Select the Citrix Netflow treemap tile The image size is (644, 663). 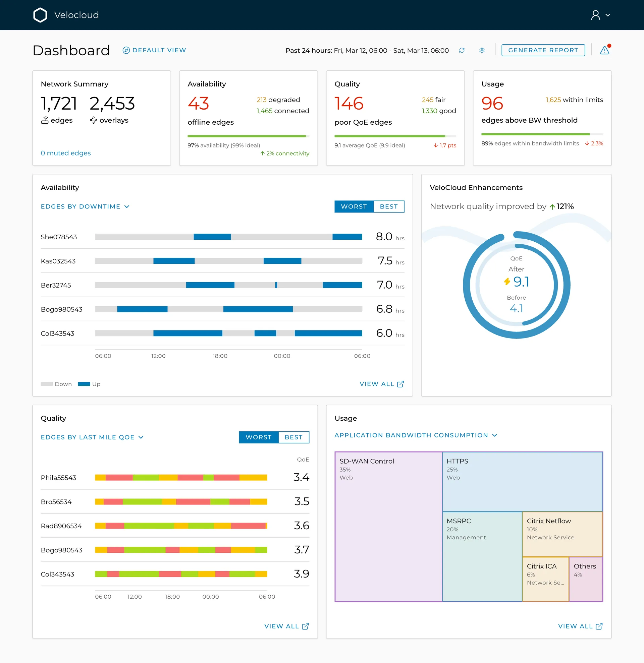click(x=562, y=535)
